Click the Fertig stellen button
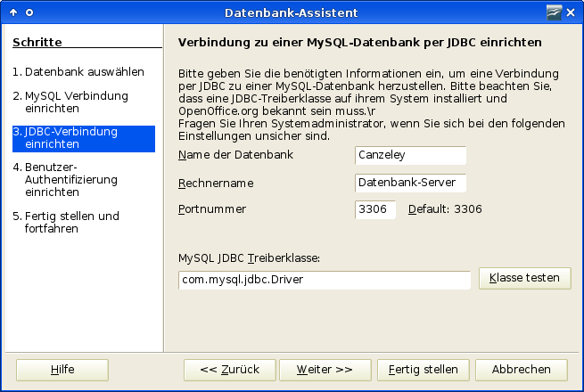 point(424,370)
